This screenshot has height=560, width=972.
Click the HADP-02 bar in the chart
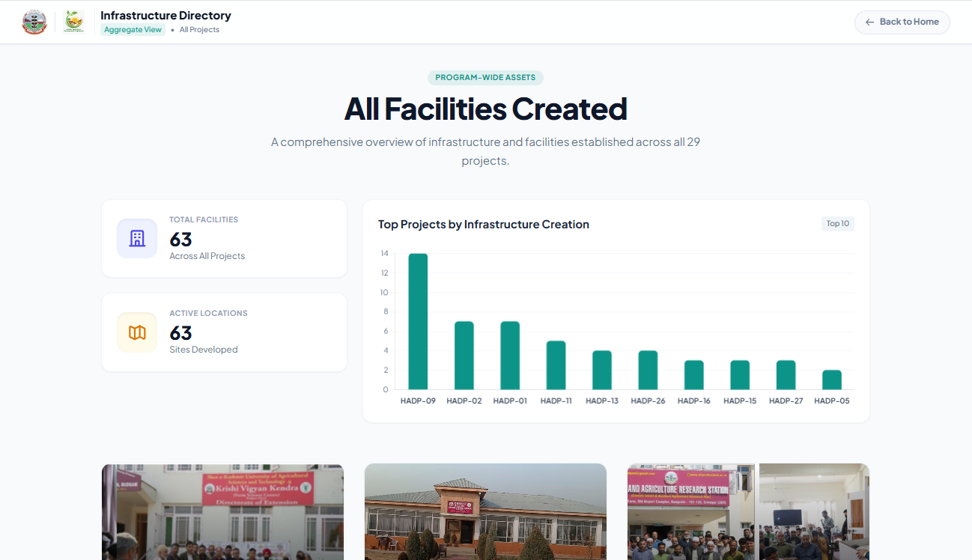coord(464,356)
